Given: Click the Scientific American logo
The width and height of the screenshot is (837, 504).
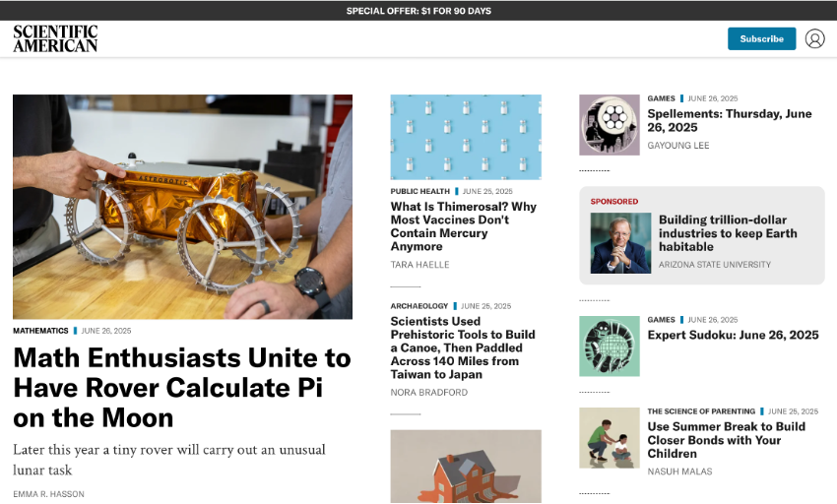Looking at the screenshot, I should coord(55,39).
